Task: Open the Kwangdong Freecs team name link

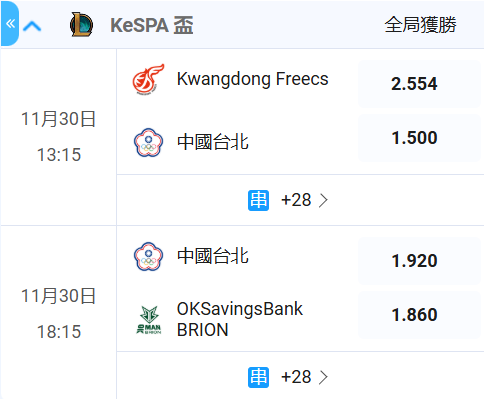Action: 252,79
